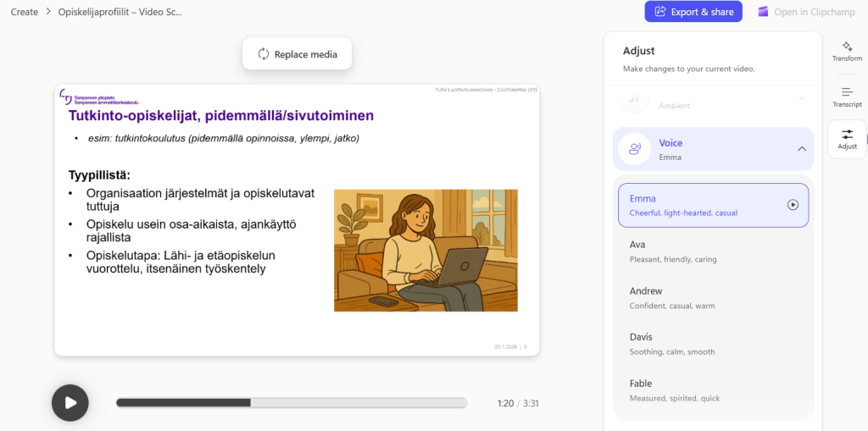Click the video progress bar

(x=291, y=403)
